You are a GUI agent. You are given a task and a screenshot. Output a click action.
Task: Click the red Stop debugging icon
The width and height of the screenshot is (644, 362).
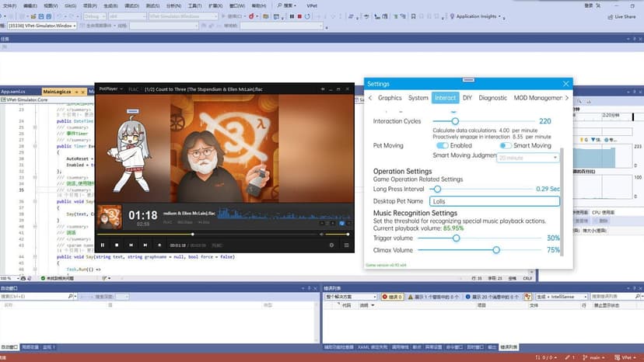(299, 16)
